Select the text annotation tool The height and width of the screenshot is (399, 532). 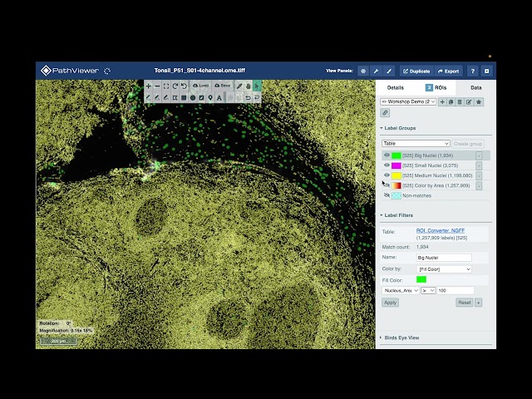tap(219, 98)
